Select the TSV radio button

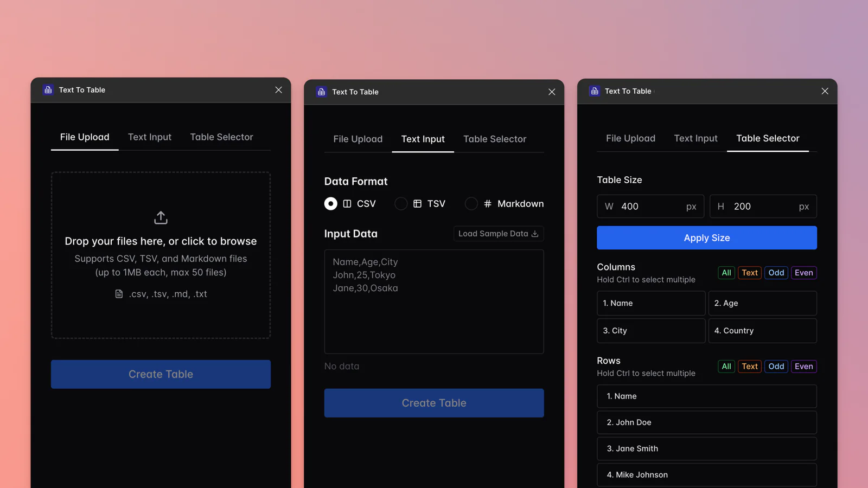(401, 204)
